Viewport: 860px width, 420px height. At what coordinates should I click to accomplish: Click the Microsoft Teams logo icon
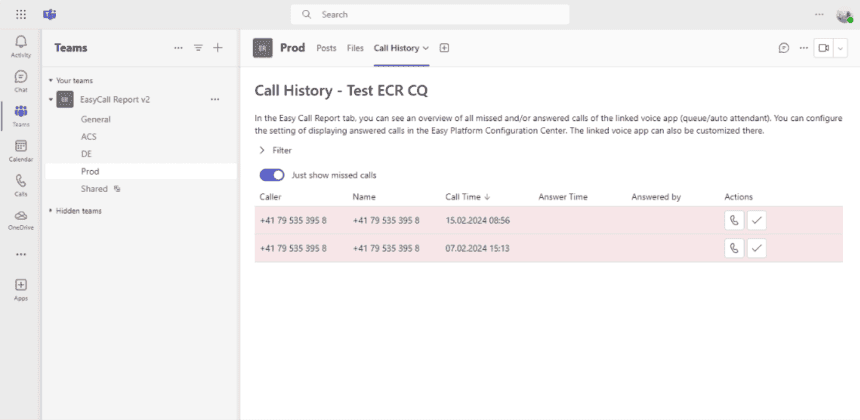pyautogui.click(x=50, y=15)
